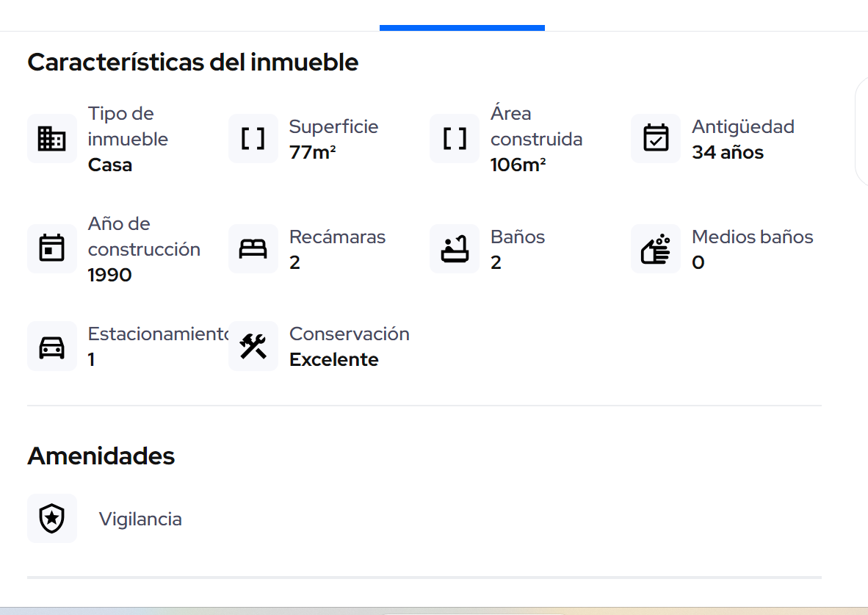
Task: Select the active tab indicator at the top
Action: pos(461,26)
